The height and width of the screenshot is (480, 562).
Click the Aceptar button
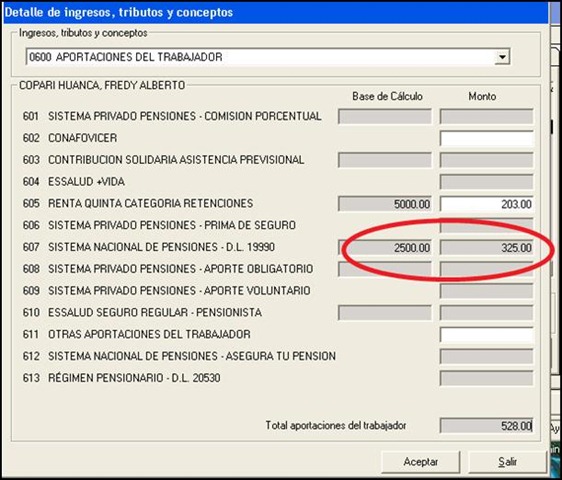point(420,462)
